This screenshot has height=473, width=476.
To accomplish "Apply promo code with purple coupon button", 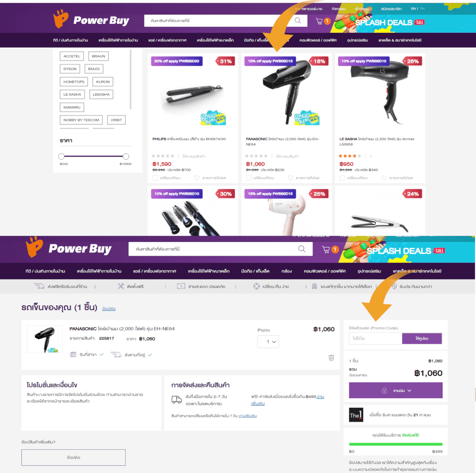I will point(422,338).
